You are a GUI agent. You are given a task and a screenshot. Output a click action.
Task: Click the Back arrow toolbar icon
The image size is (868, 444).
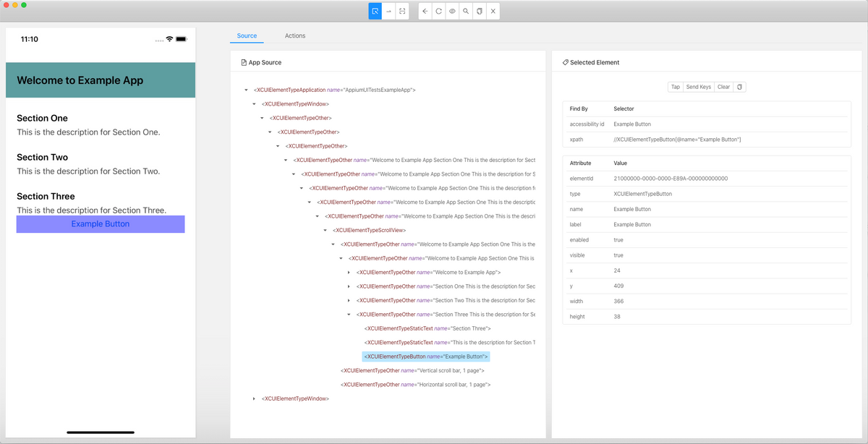(425, 12)
